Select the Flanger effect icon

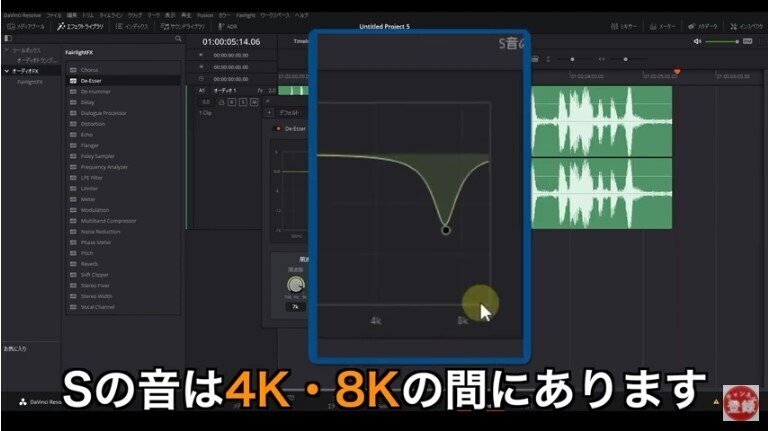[x=73, y=145]
